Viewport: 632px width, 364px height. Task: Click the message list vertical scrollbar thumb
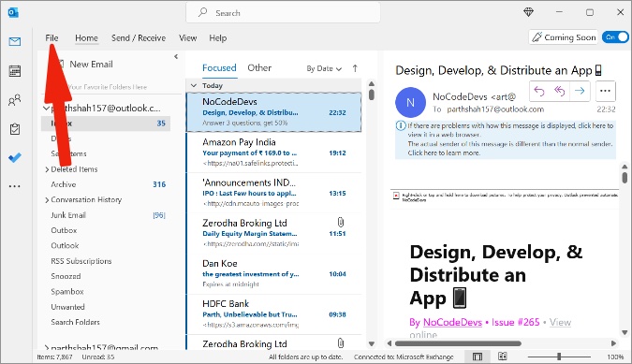point(372,95)
